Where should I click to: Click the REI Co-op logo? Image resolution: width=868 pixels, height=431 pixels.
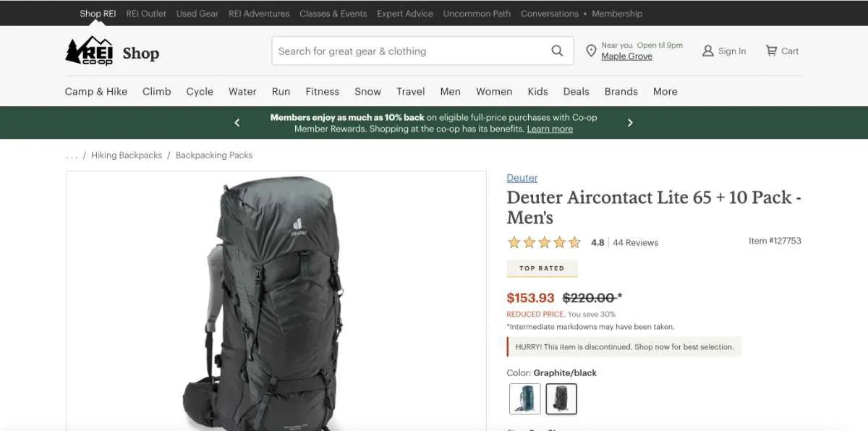[x=89, y=51]
